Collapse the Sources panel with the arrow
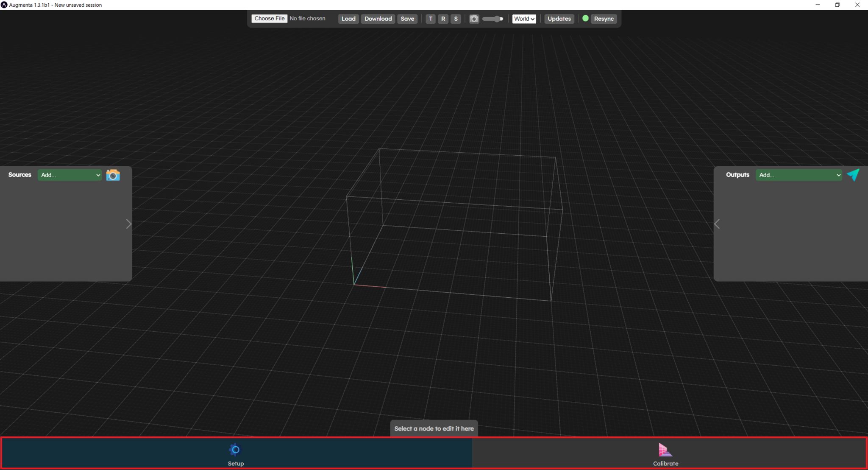Image resolution: width=868 pixels, height=470 pixels. (128, 224)
